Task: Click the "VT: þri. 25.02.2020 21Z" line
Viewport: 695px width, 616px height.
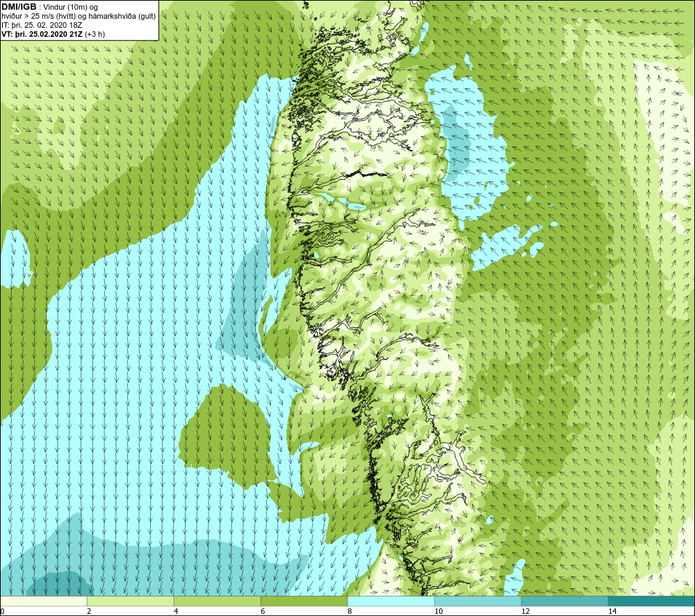Action: tap(41, 34)
